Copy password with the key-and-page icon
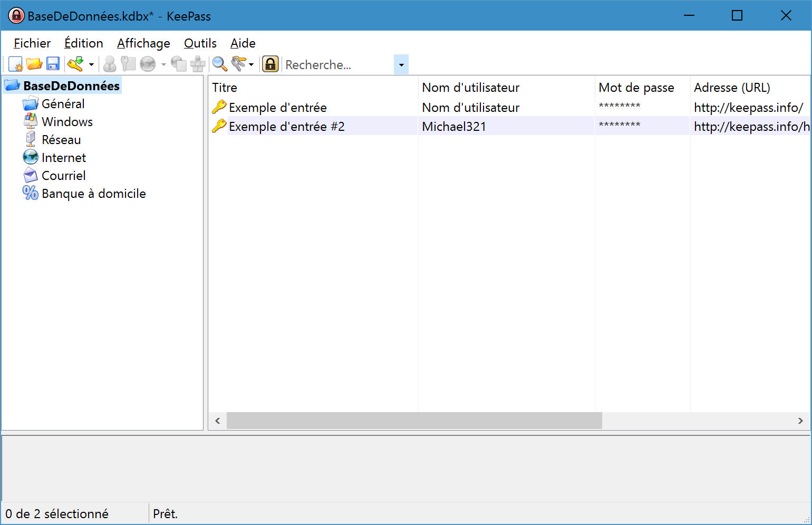This screenshot has height=525, width=812. pyautogui.click(x=128, y=64)
